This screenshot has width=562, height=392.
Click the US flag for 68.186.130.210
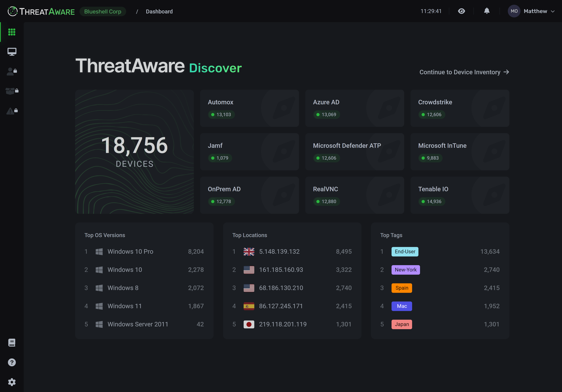coord(249,288)
